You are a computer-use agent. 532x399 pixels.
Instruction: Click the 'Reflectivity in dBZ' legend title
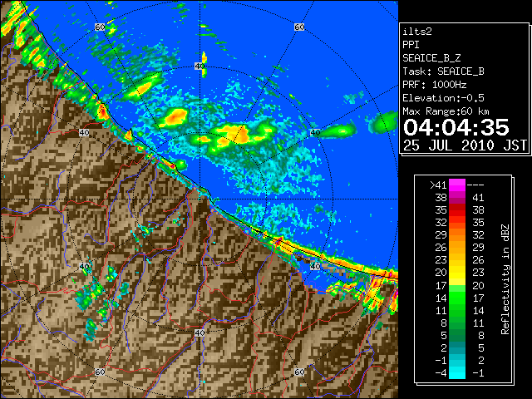(x=505, y=279)
